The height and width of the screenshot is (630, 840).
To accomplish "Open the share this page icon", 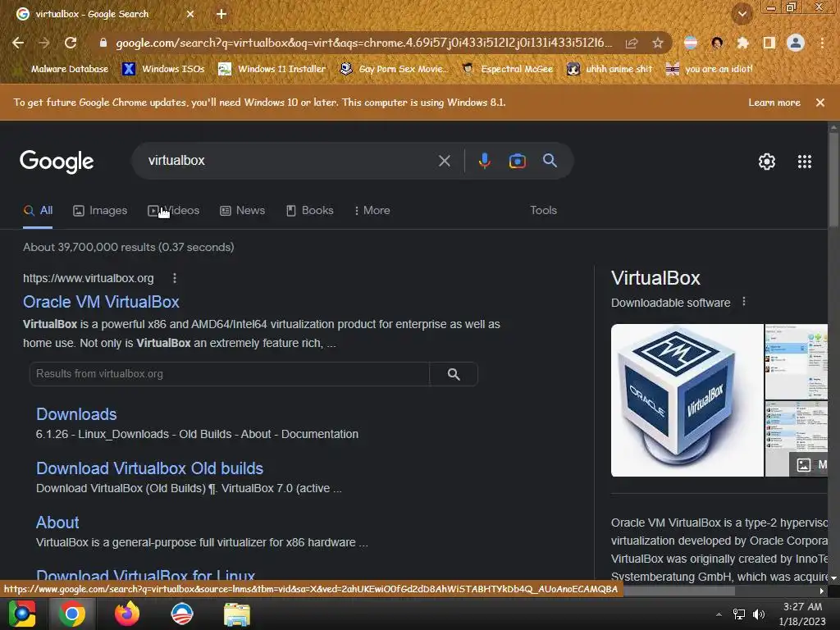I will click(x=632, y=43).
